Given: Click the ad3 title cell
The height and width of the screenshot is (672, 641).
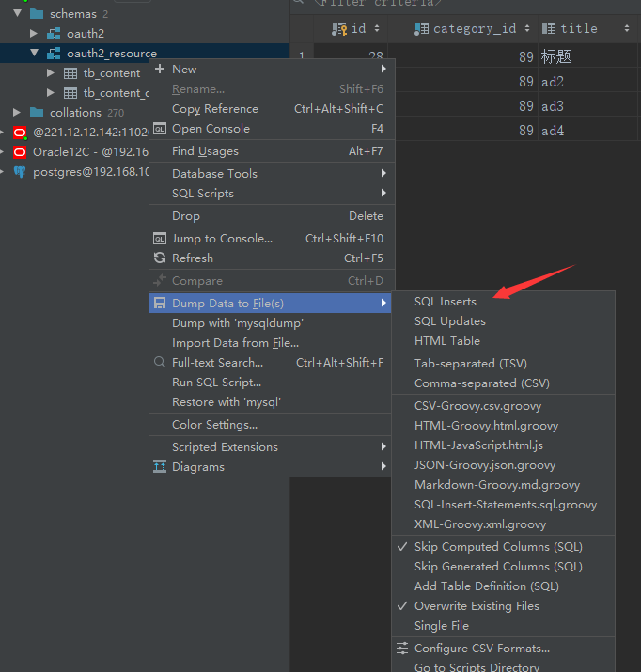Looking at the screenshot, I should coord(587,106).
